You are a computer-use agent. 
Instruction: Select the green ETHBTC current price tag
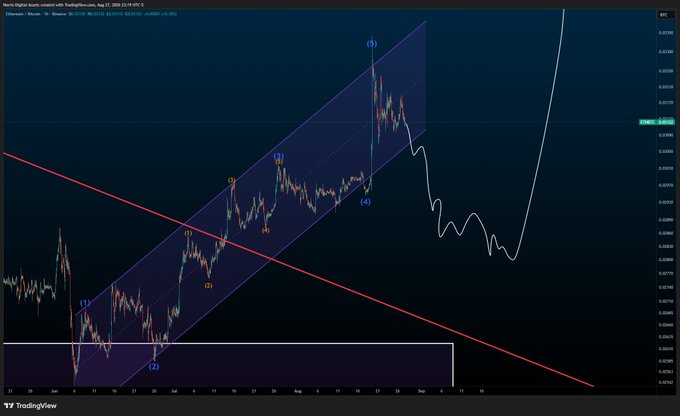[x=657, y=122]
